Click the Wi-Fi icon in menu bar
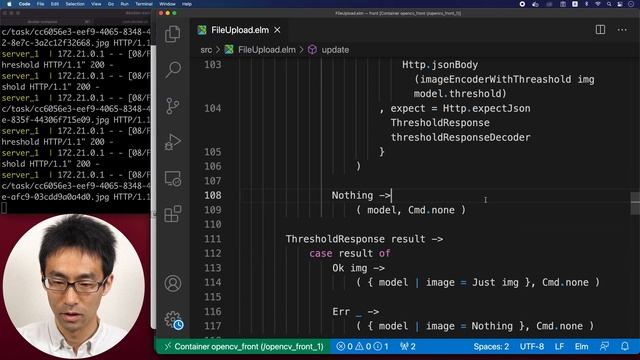 pos(598,4)
